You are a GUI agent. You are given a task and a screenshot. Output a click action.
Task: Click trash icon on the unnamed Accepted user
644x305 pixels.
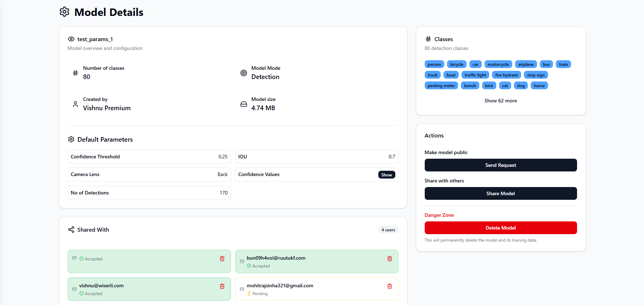(222, 259)
